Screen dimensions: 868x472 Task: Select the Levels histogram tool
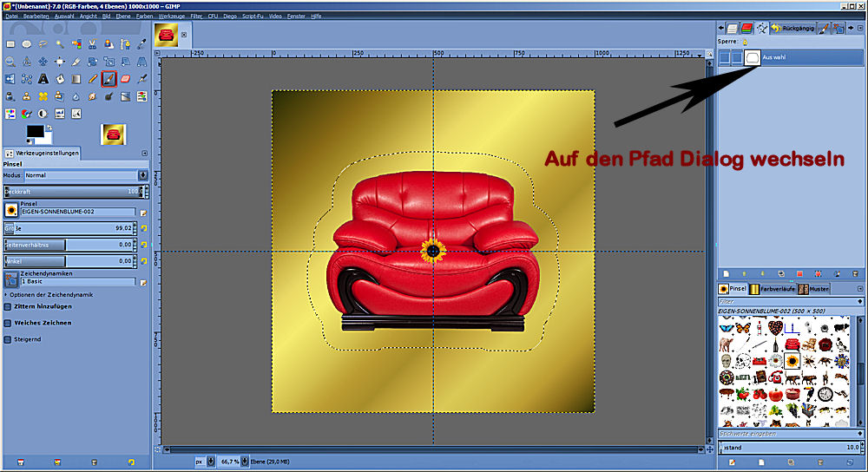pos(60,114)
